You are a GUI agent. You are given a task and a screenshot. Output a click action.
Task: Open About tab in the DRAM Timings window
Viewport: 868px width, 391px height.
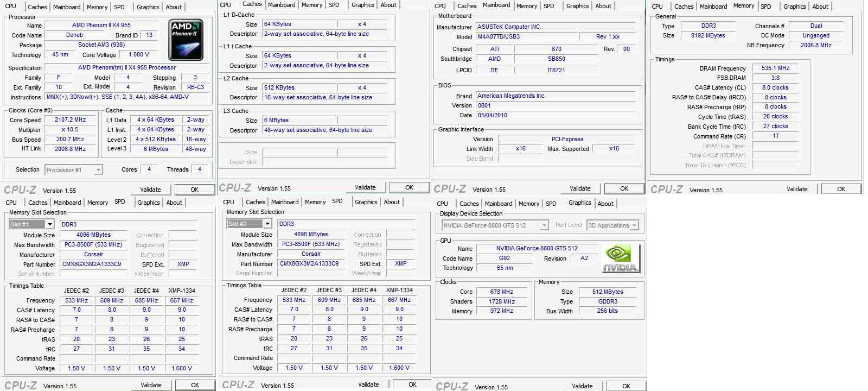[x=820, y=7]
